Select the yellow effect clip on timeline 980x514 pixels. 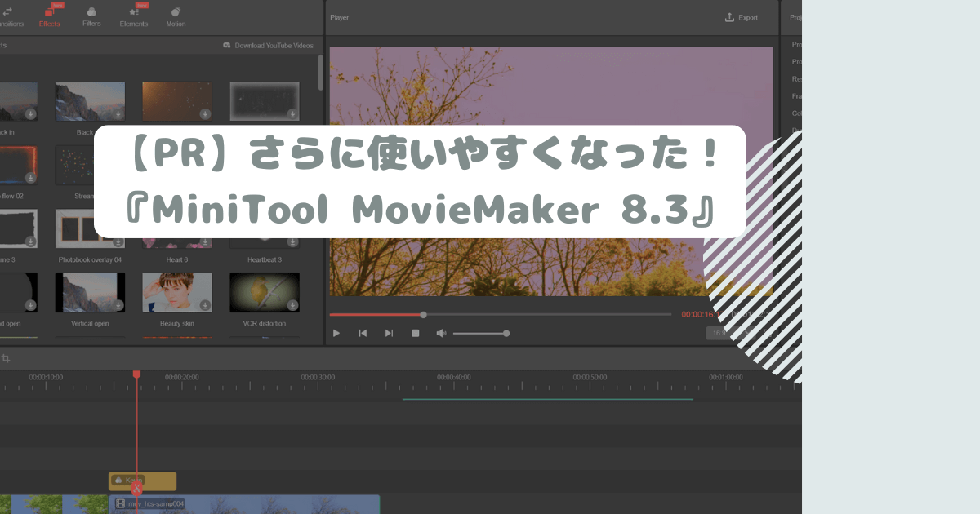[x=142, y=481]
